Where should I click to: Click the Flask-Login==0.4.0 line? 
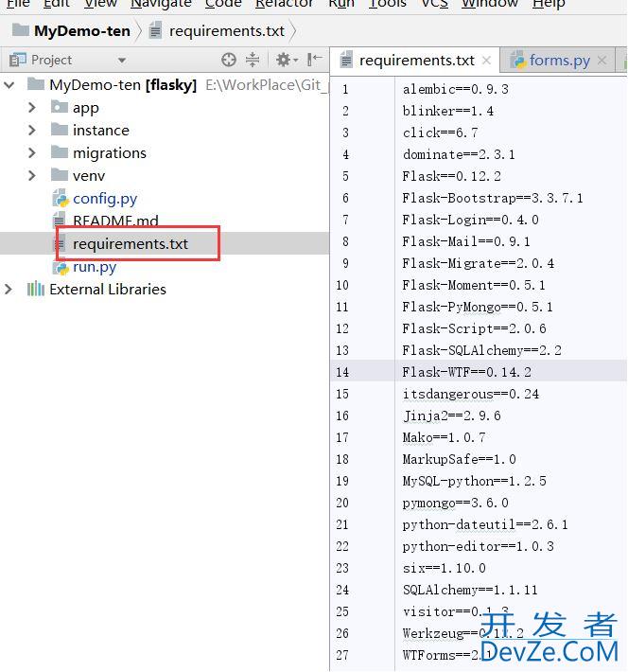click(470, 220)
